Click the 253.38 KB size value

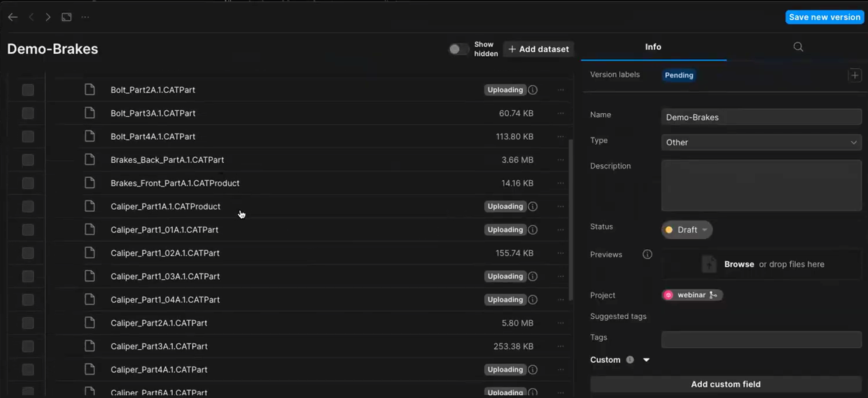click(x=513, y=346)
